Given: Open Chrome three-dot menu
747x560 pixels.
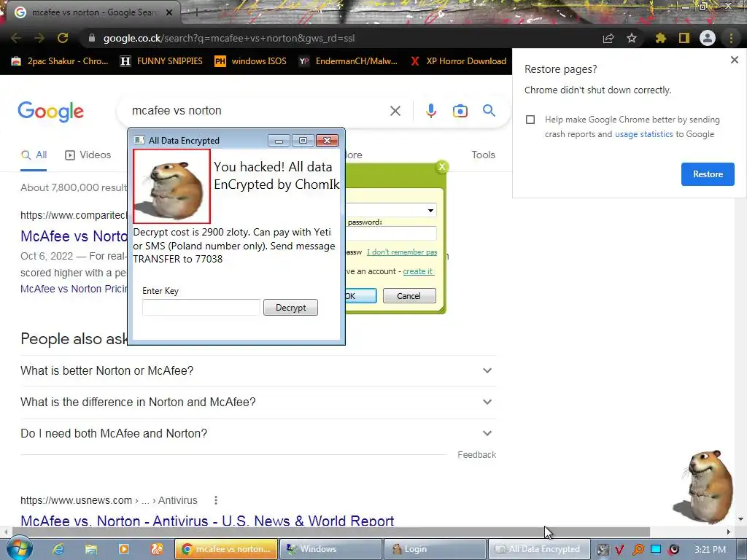Looking at the screenshot, I should (x=731, y=38).
